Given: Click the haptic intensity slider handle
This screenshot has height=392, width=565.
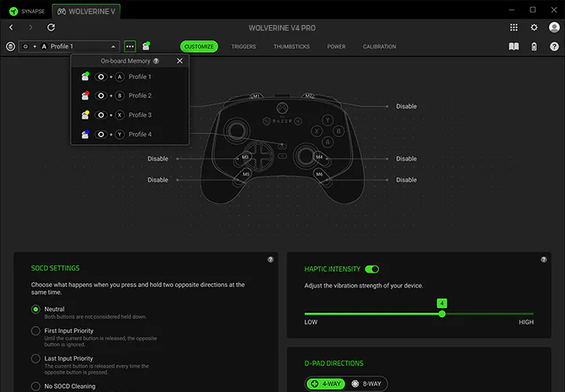Looking at the screenshot, I should coord(442,314).
